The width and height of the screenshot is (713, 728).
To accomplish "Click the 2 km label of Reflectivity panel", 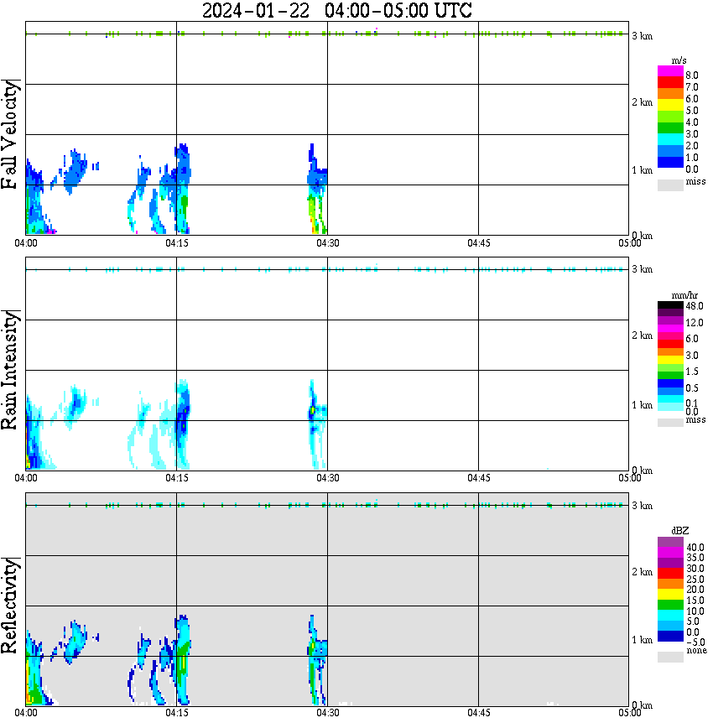I will (642, 572).
